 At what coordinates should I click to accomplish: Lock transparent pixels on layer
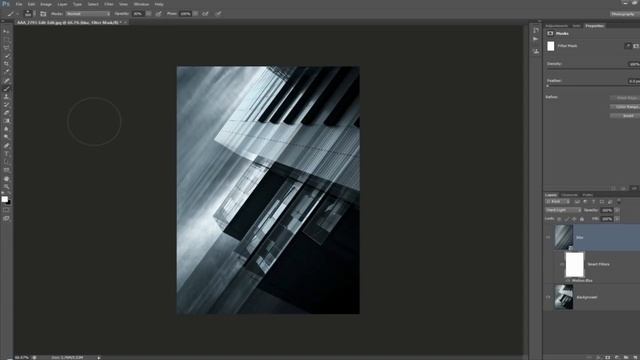(x=559, y=219)
